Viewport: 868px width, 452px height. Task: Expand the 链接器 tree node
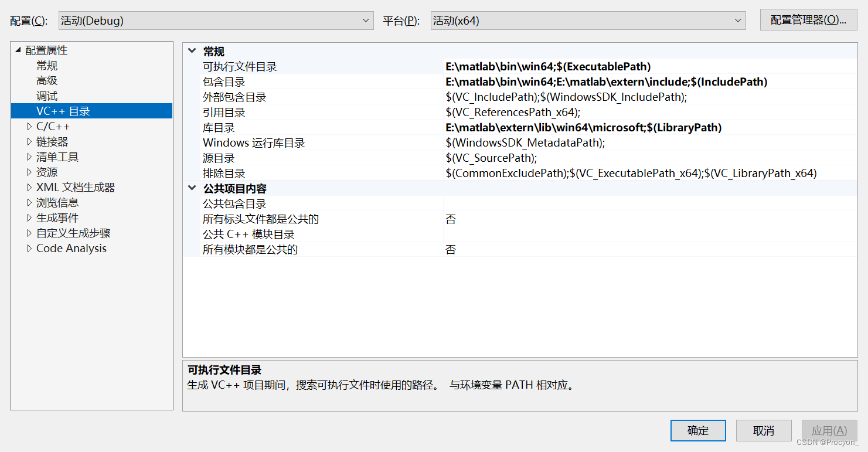coord(29,141)
